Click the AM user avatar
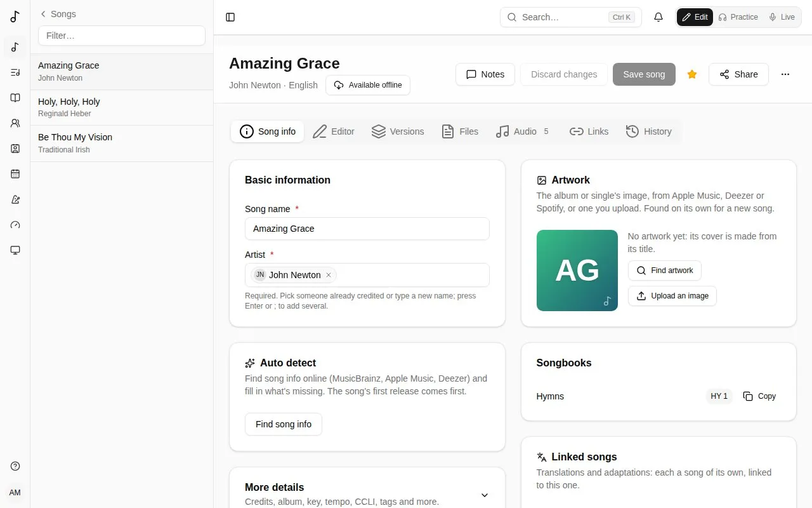This screenshot has height=508, width=812. [15, 493]
